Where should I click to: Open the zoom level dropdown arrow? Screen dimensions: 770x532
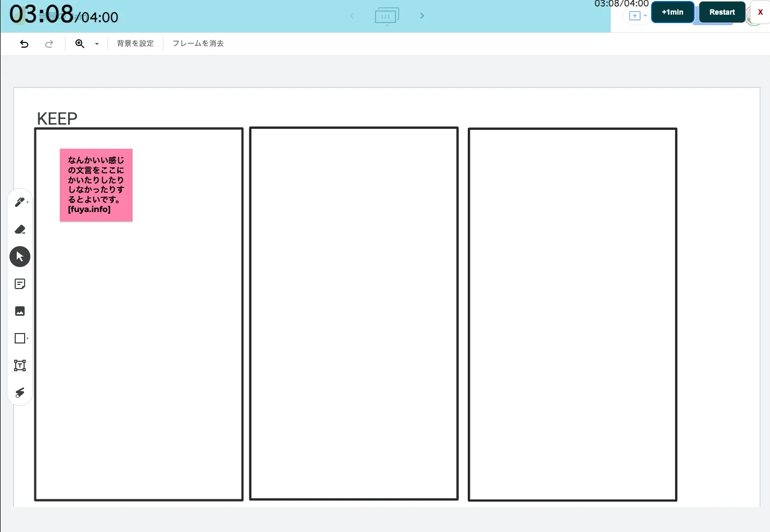pos(97,44)
